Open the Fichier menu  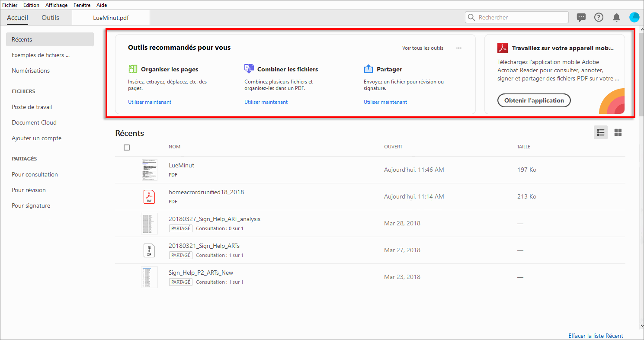(10, 5)
